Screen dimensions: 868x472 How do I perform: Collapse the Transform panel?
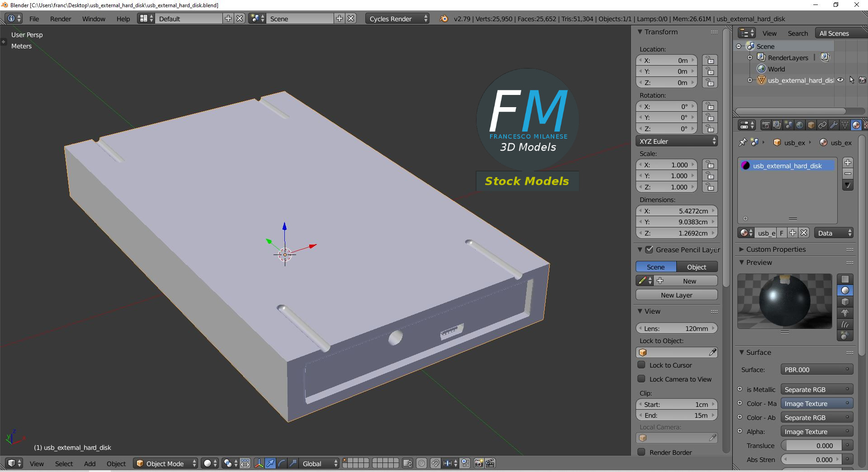(x=640, y=32)
